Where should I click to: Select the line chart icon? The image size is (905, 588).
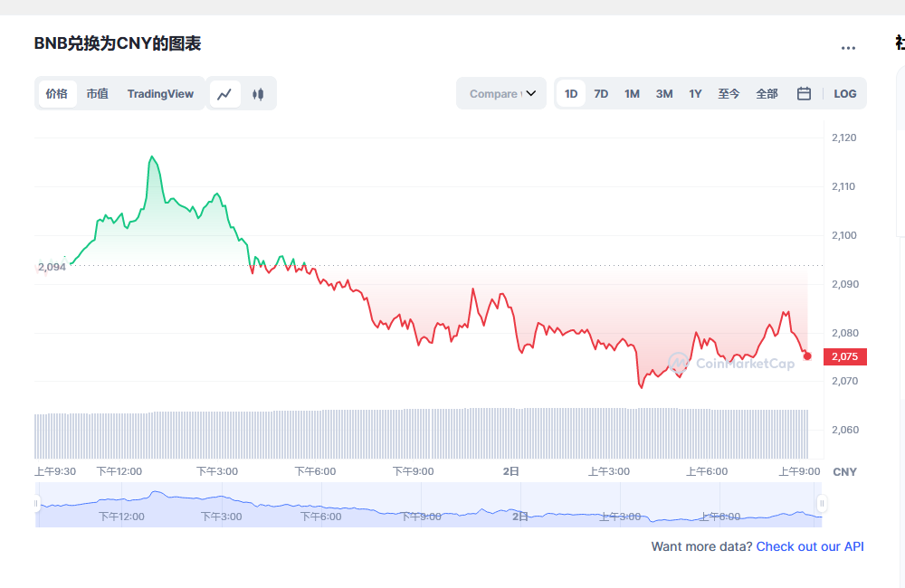click(224, 93)
